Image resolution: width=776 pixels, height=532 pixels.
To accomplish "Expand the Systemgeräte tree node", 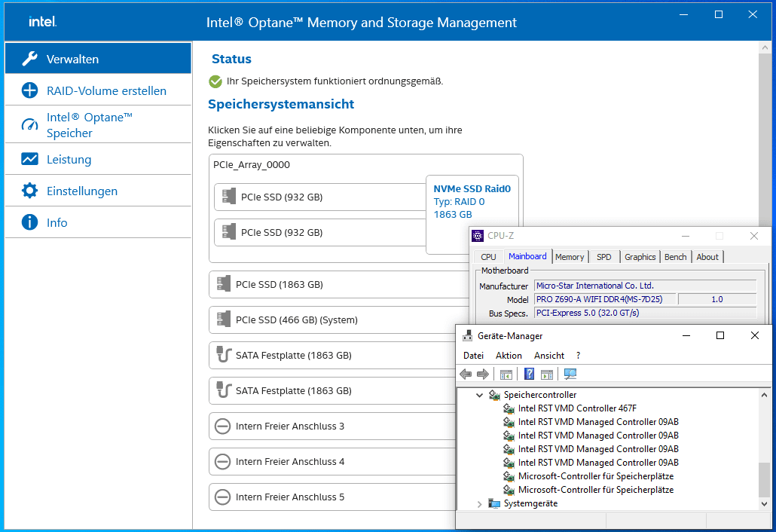I will pyautogui.click(x=479, y=504).
